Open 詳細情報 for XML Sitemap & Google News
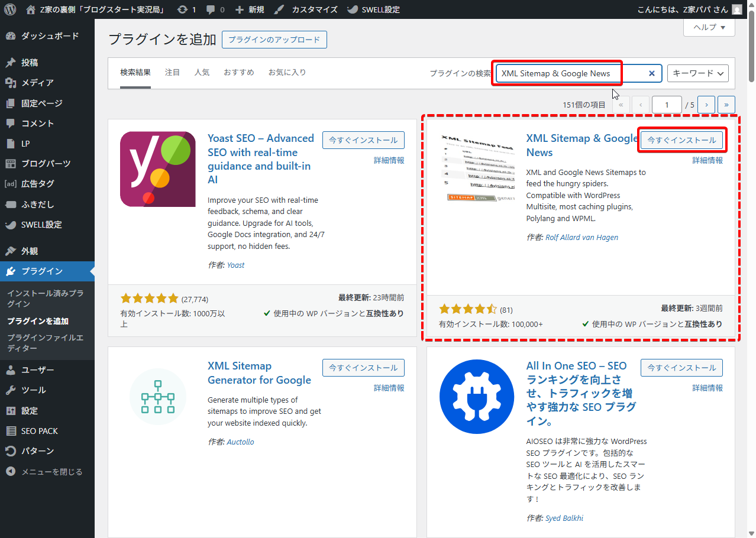Screen dimensions: 756x538 (707, 160)
